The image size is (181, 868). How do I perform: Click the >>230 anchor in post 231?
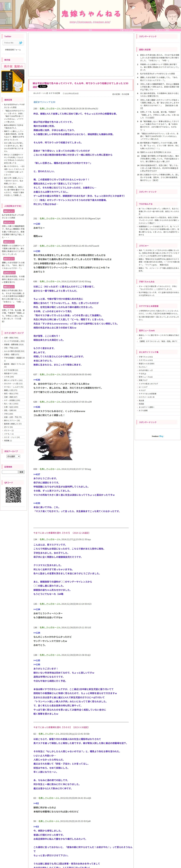point(37,224)
